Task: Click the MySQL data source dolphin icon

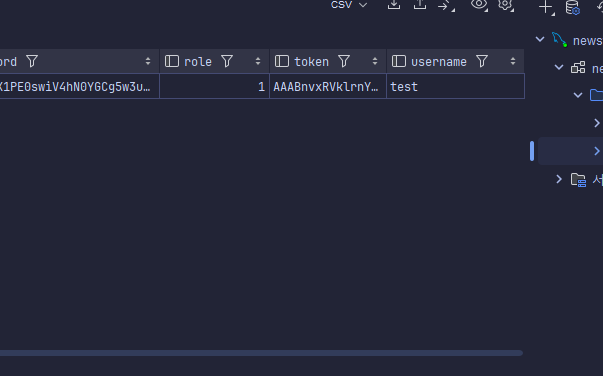Action: 560,40
